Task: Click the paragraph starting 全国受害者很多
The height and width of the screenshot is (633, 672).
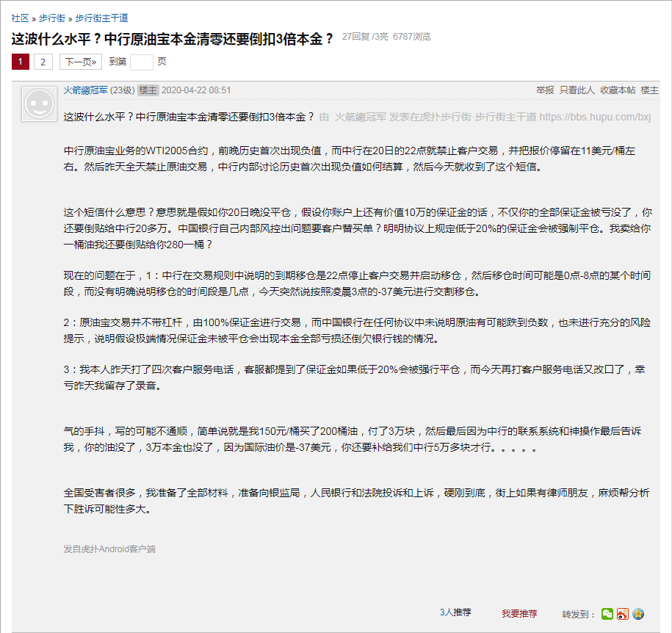Action: tap(357, 501)
